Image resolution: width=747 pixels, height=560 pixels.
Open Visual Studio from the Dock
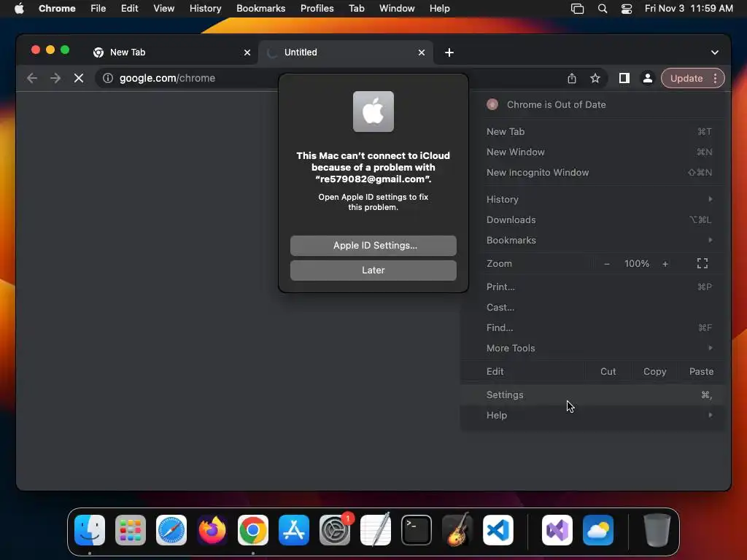[557, 530]
